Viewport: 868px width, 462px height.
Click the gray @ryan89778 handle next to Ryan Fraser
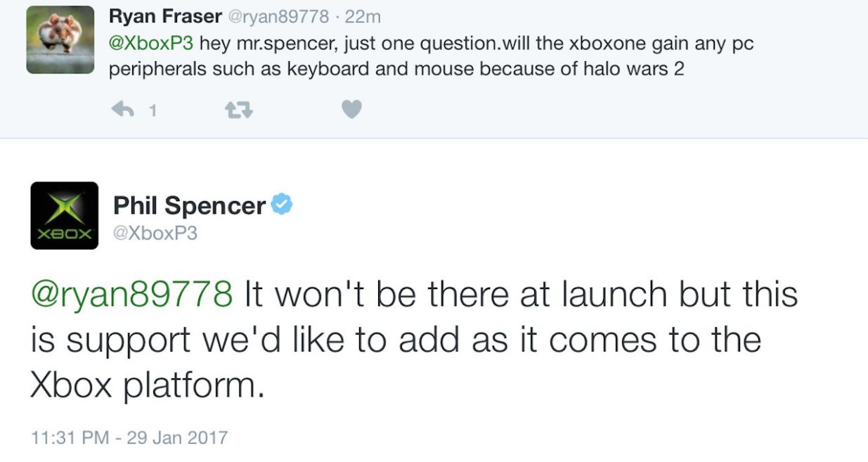click(x=280, y=17)
